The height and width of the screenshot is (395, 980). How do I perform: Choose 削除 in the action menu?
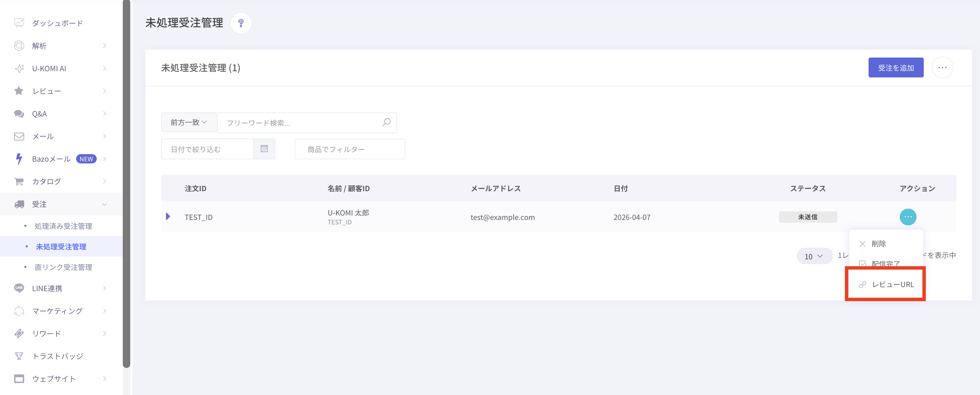[878, 244]
